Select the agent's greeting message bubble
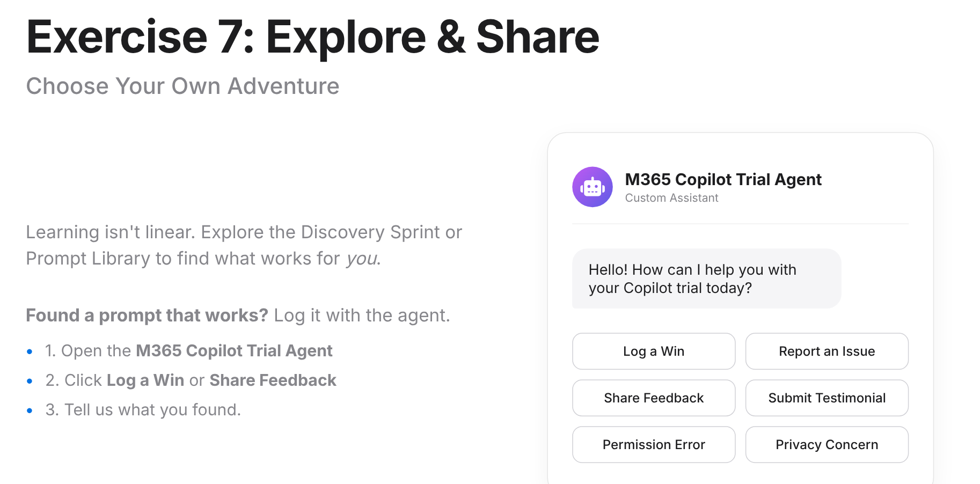Screen dimensions: 980x484 [x=706, y=278]
